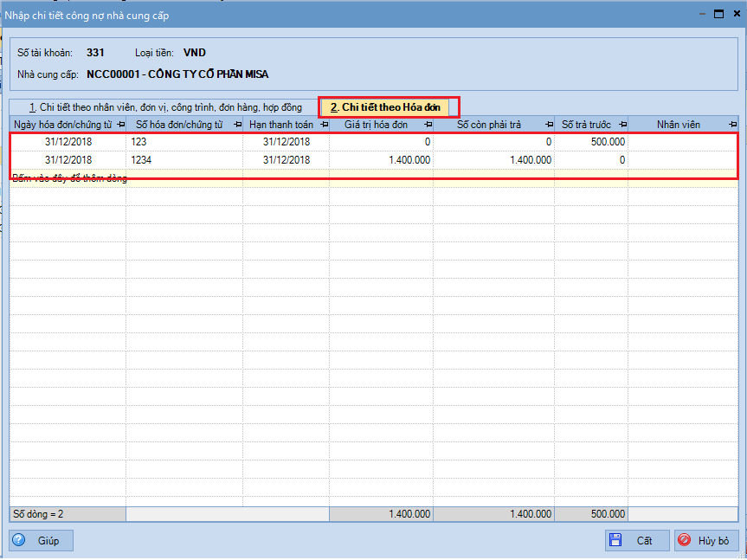The width and height of the screenshot is (747, 560).
Task: Click the Hủy bỏ cancel button
Action: pyautogui.click(x=706, y=540)
